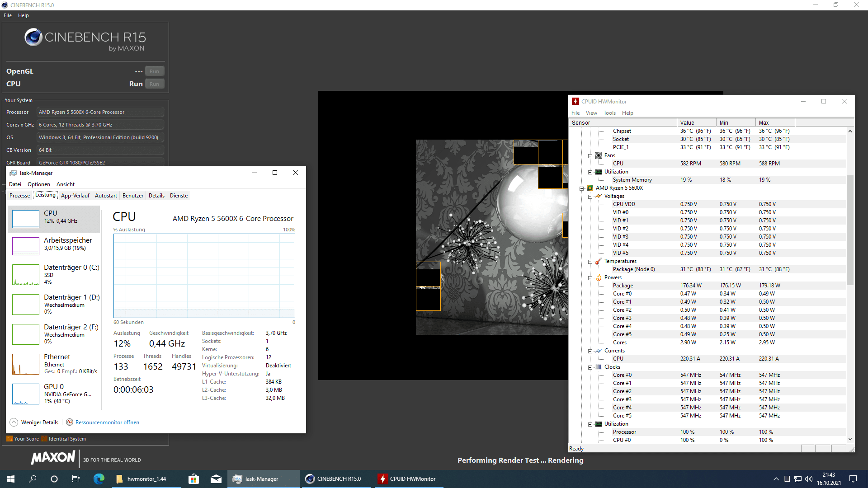Click HWMonitor scrollbar up arrow
The height and width of the screenshot is (488, 868).
click(850, 131)
